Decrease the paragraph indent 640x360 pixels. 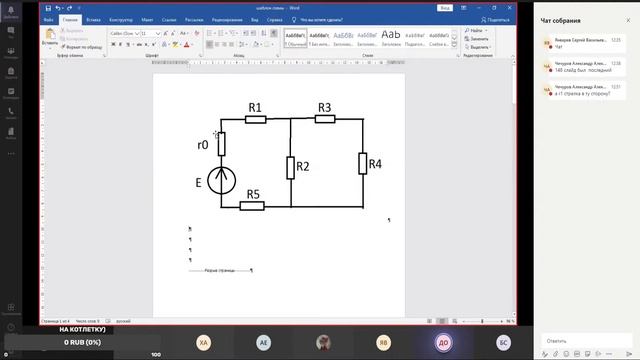pos(246,33)
